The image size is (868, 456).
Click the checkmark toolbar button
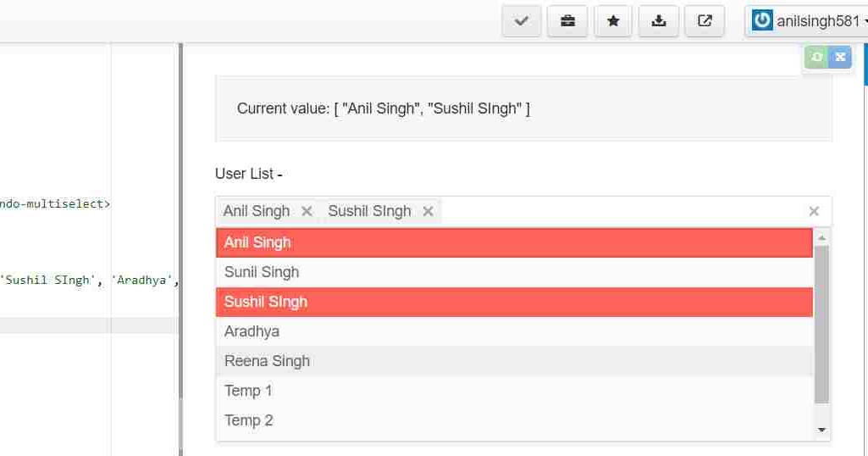(521, 21)
